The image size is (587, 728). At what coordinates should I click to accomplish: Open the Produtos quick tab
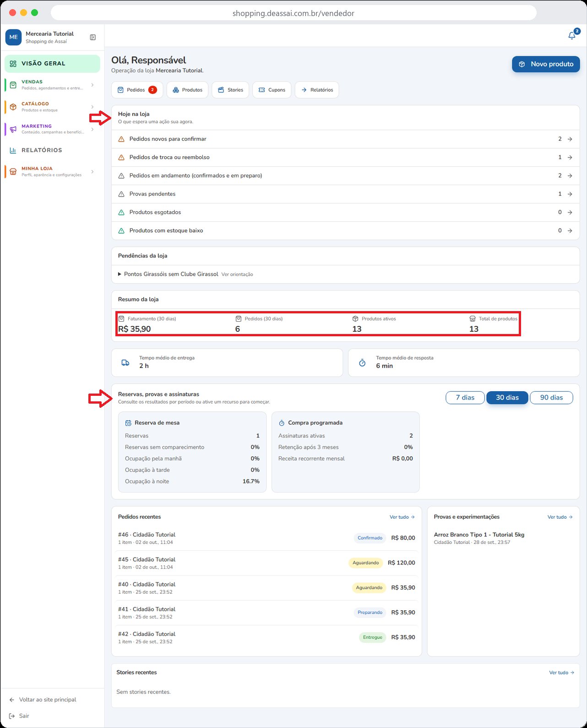tap(187, 90)
